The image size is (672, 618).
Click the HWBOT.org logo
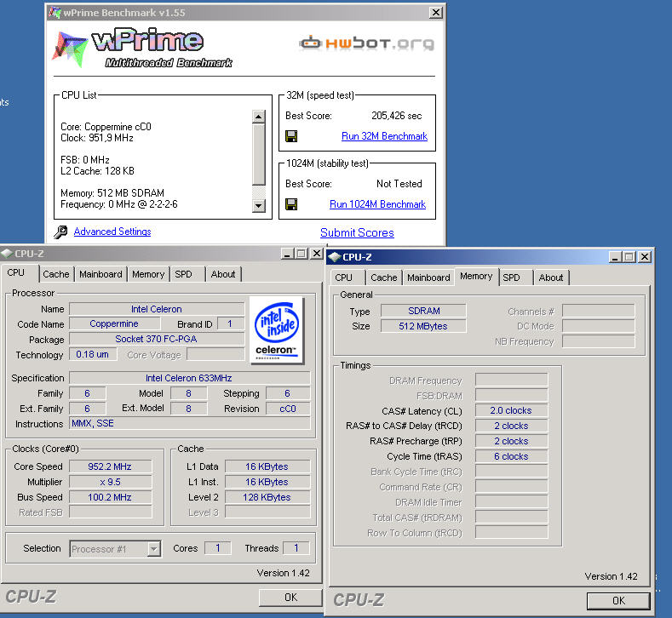point(366,43)
